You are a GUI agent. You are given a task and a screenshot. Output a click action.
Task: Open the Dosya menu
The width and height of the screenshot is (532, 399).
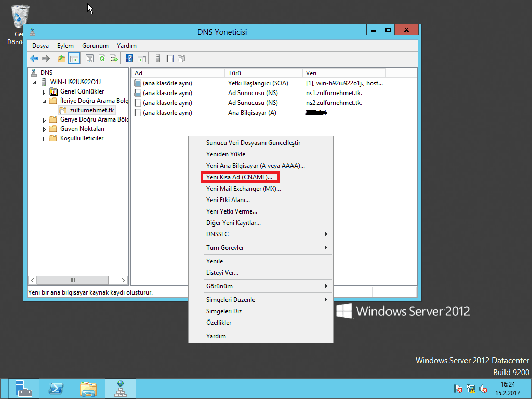pyautogui.click(x=41, y=46)
